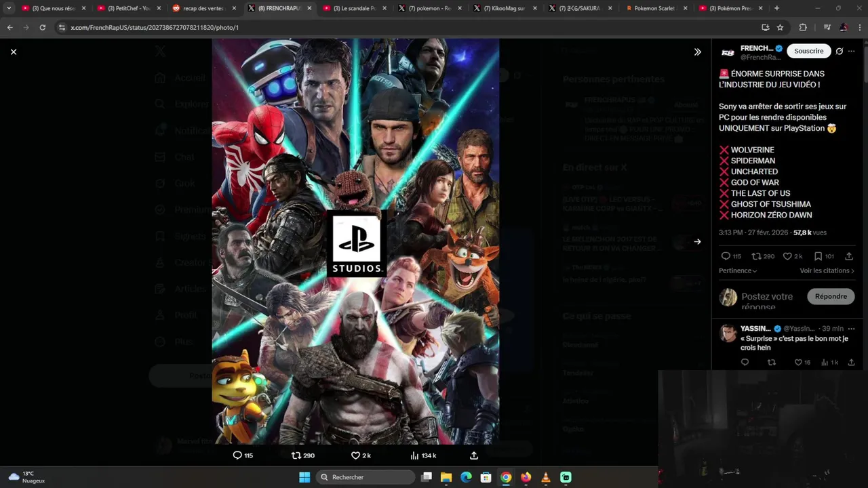
Task: Launch Microsoft Edge from taskbar
Action: point(466,477)
